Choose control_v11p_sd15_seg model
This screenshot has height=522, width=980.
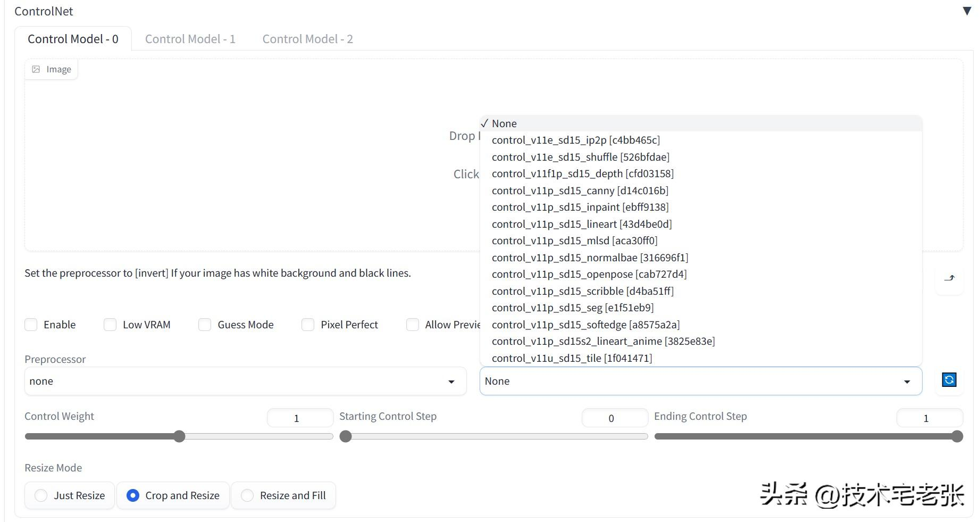700,308
